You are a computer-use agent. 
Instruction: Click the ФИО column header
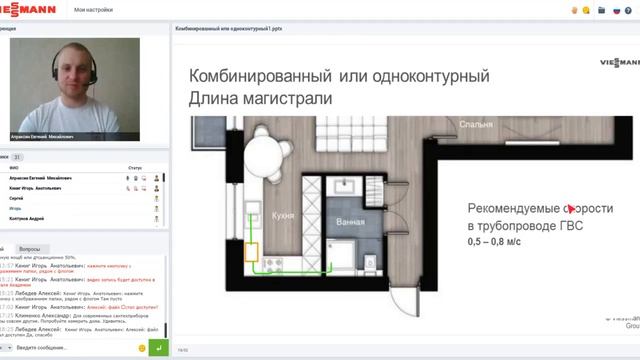[x=14, y=168]
